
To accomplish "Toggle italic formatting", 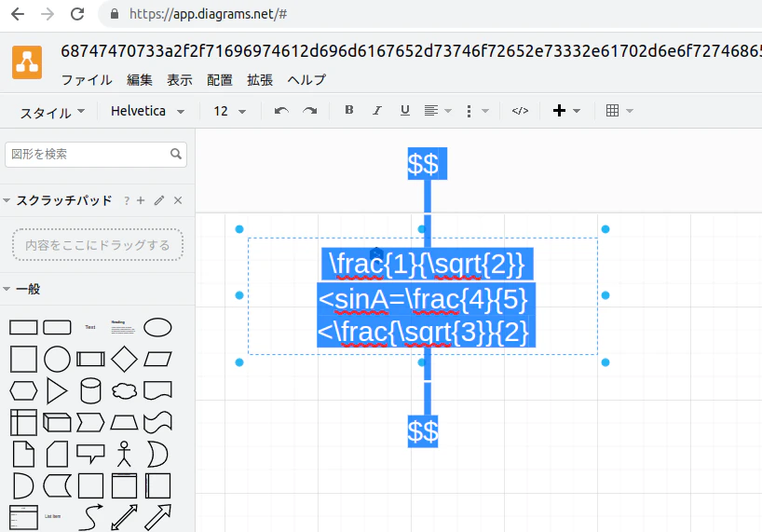I will point(376,111).
